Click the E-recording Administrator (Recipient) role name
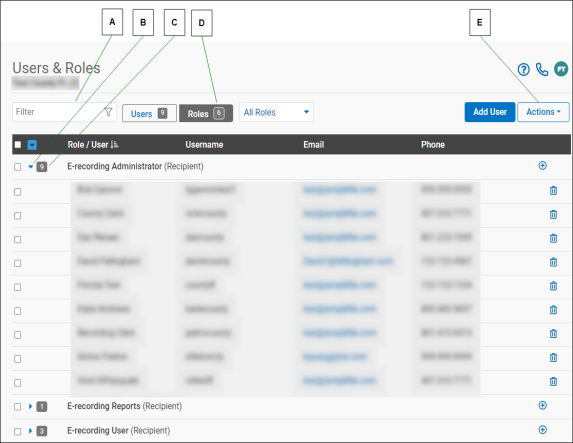Screen dimensions: 573x443 pyautogui.click(x=135, y=166)
